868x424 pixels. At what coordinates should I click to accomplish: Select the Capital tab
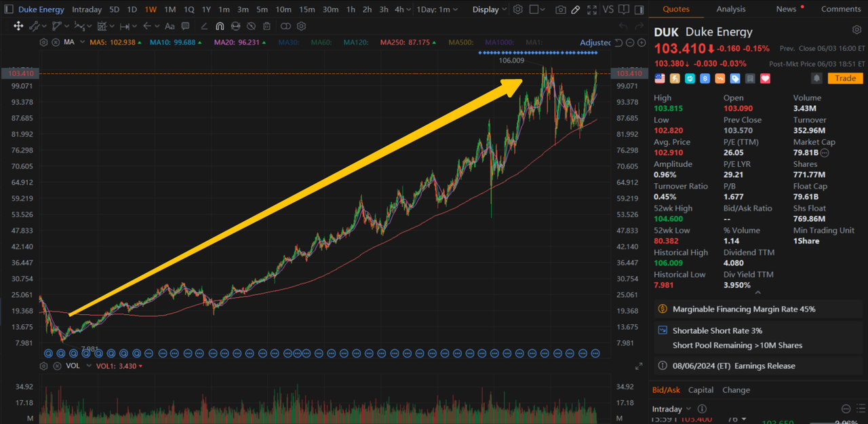tap(701, 390)
